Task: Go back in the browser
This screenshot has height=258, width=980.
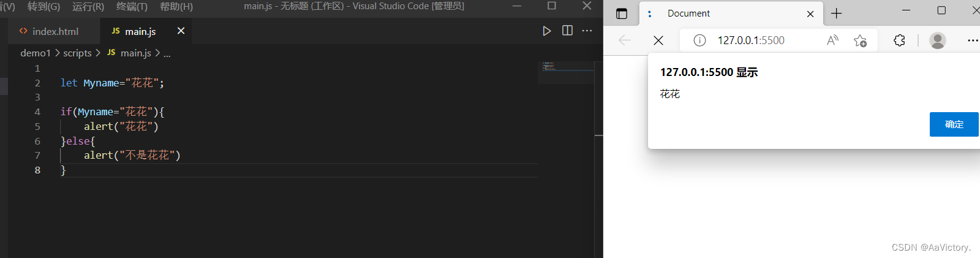Action: tap(624, 40)
